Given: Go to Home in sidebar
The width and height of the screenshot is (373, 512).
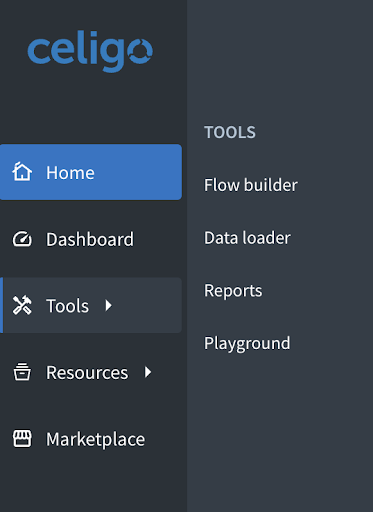Looking at the screenshot, I should coord(91,172).
